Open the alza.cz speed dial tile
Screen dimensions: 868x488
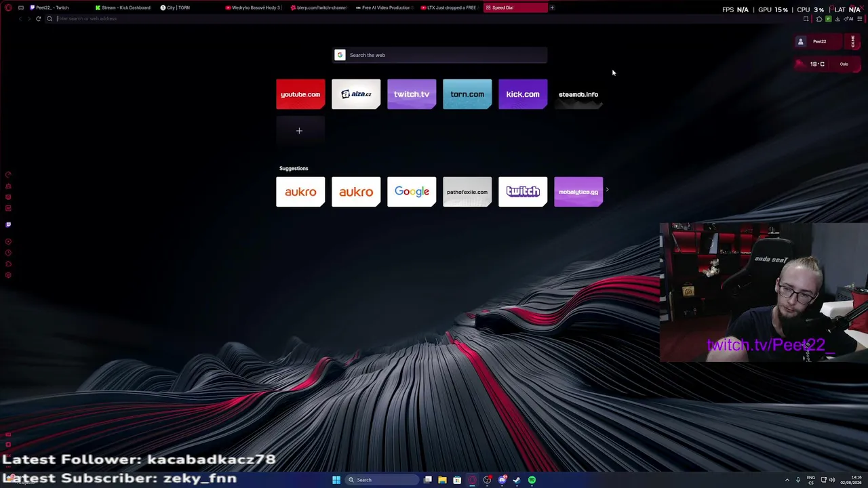click(x=356, y=94)
